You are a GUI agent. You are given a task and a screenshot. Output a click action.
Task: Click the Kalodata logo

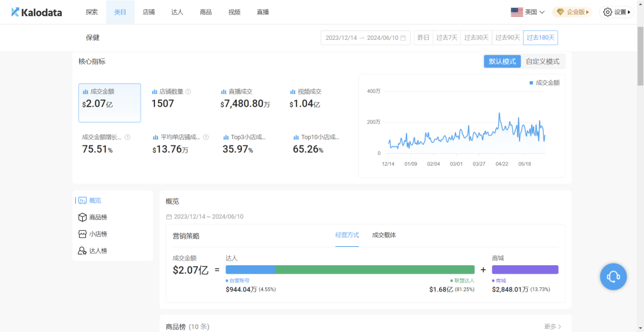36,12
